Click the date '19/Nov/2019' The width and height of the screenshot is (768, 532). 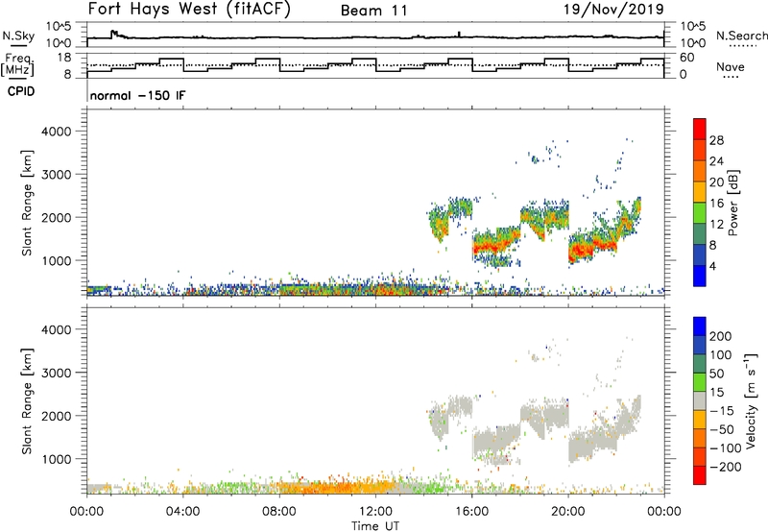(613, 10)
